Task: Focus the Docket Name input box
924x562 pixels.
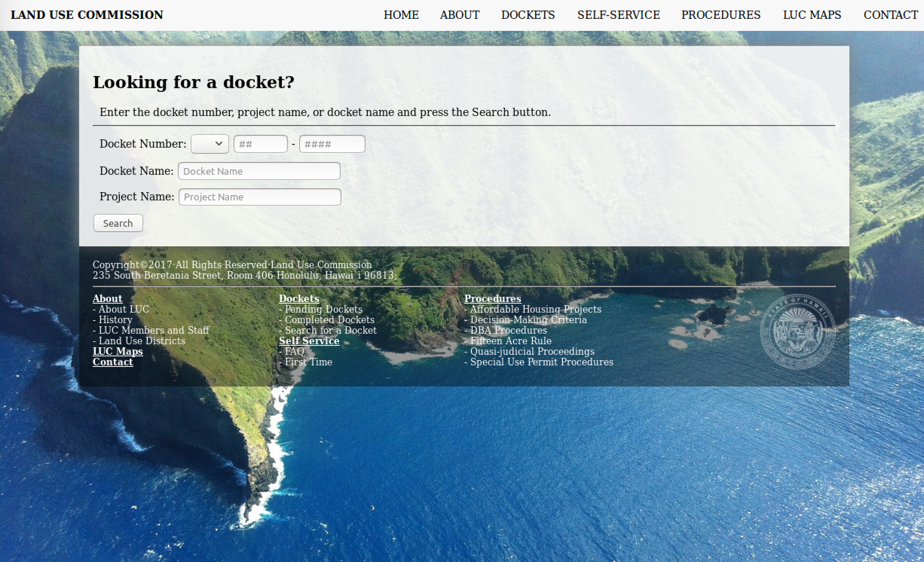Action: tap(259, 171)
